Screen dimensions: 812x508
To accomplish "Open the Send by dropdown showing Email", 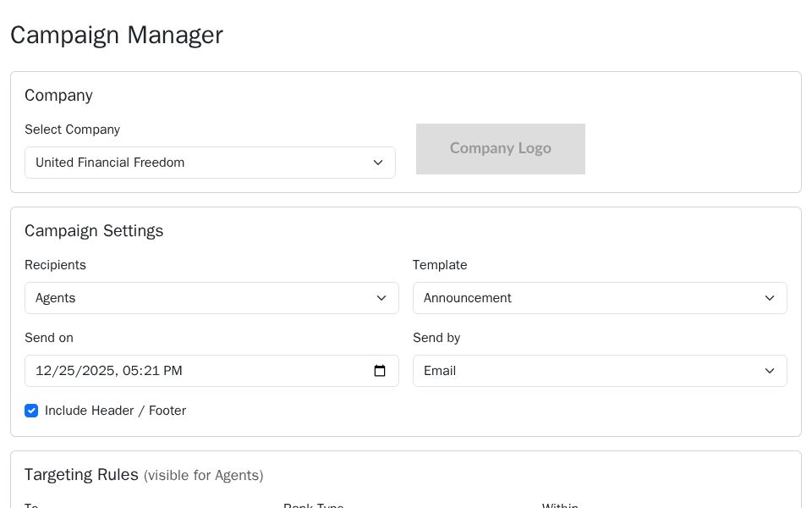I will pyautogui.click(x=600, y=371).
